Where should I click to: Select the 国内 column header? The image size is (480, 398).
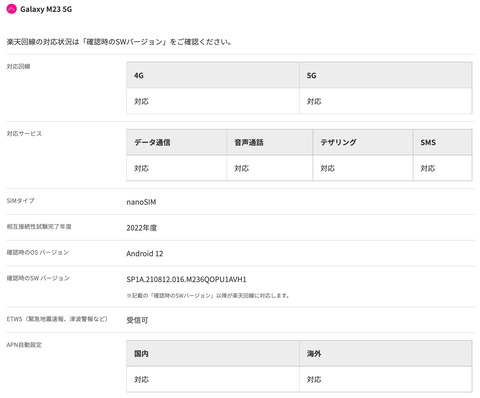tap(213, 353)
